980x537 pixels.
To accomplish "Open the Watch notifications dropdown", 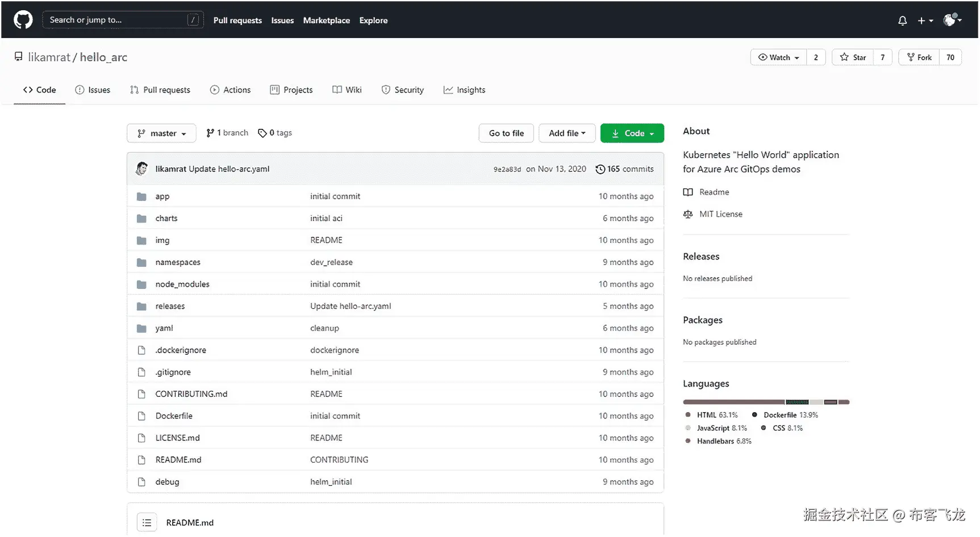I will pyautogui.click(x=779, y=57).
